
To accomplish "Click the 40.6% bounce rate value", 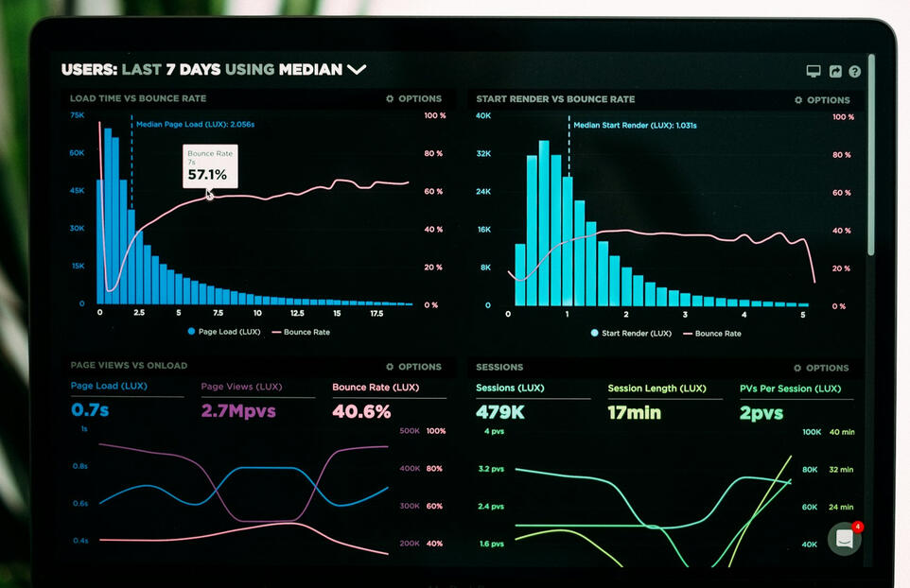I will click(361, 411).
